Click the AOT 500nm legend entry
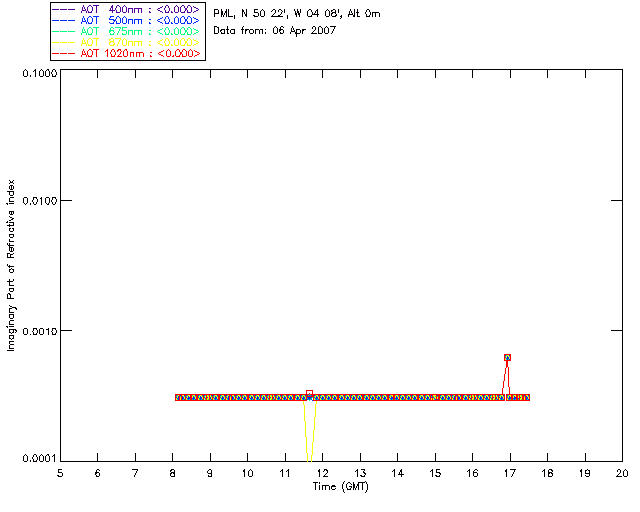The image size is (640, 512). click(126, 20)
